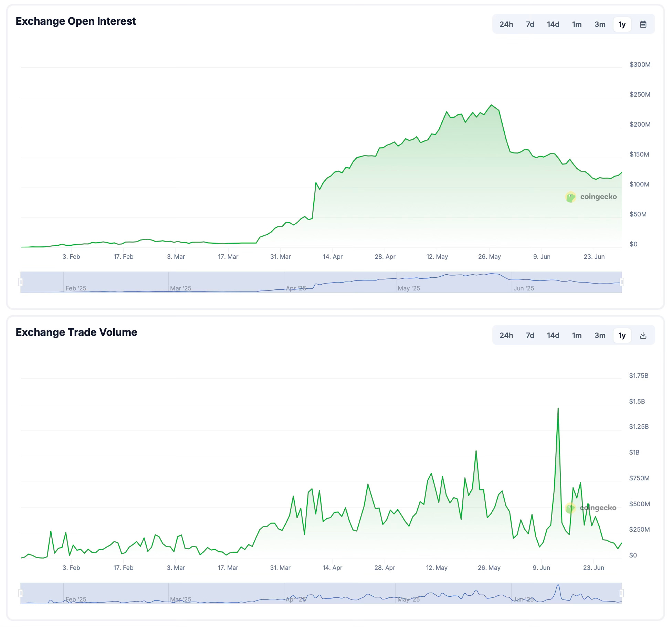The width and height of the screenshot is (672, 627).
Task: Download Exchange Trade Volume chart data
Action: [643, 335]
